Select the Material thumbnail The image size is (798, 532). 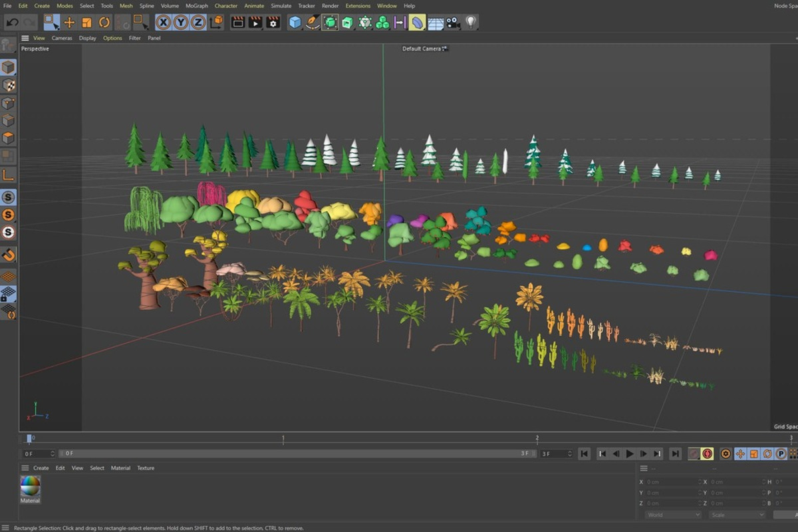[x=30, y=486]
